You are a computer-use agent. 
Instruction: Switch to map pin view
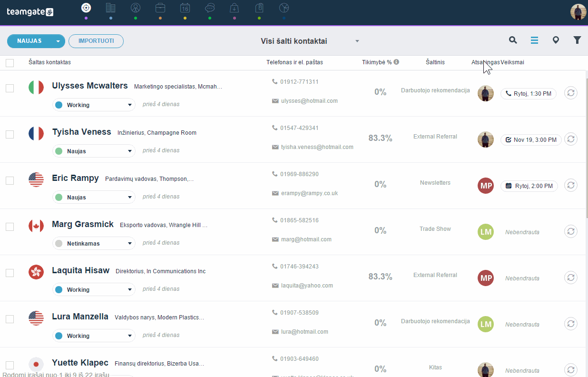click(x=556, y=40)
